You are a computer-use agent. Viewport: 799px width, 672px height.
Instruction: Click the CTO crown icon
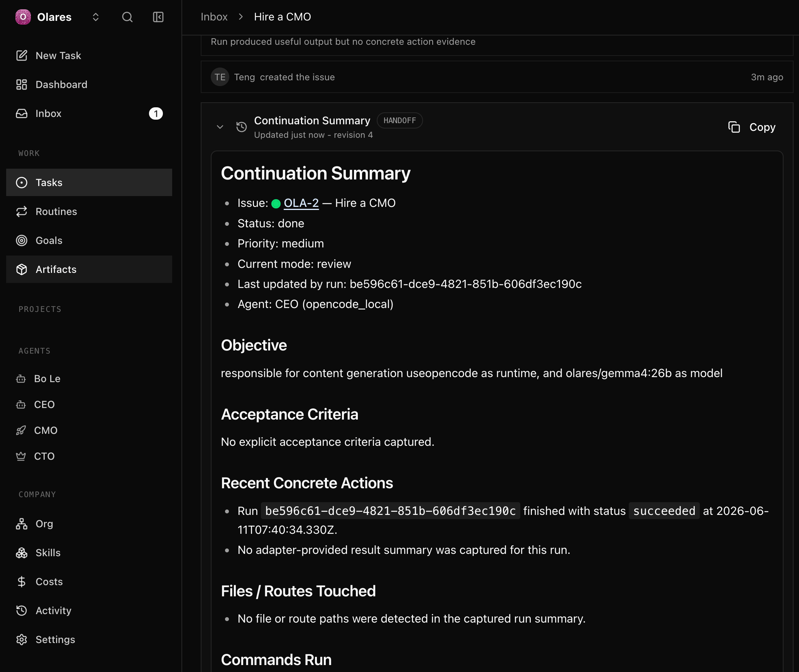(x=21, y=456)
